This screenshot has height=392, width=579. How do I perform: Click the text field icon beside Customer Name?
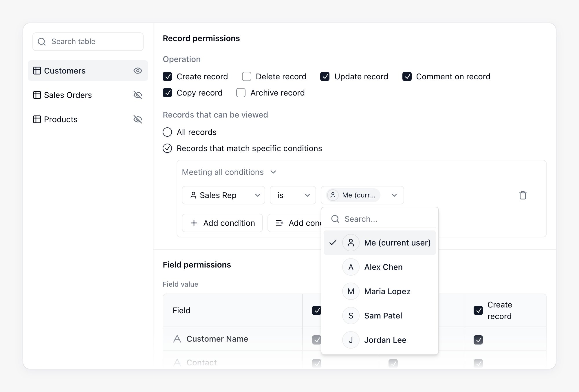[x=177, y=339]
